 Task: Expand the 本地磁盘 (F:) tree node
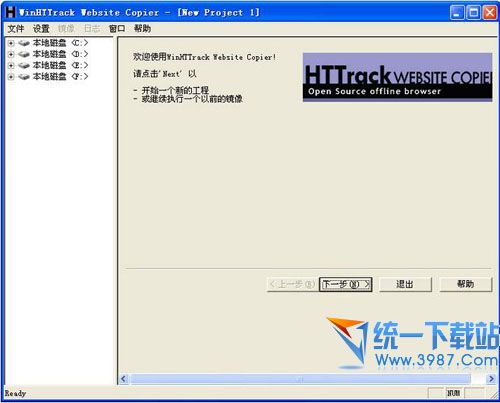11,77
